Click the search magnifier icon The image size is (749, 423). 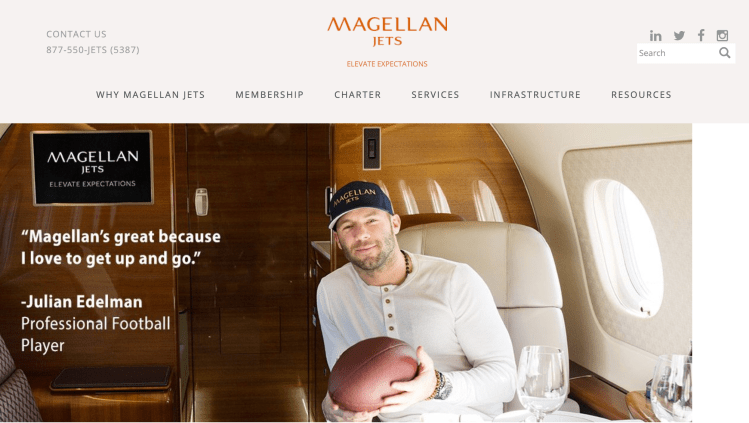725,53
